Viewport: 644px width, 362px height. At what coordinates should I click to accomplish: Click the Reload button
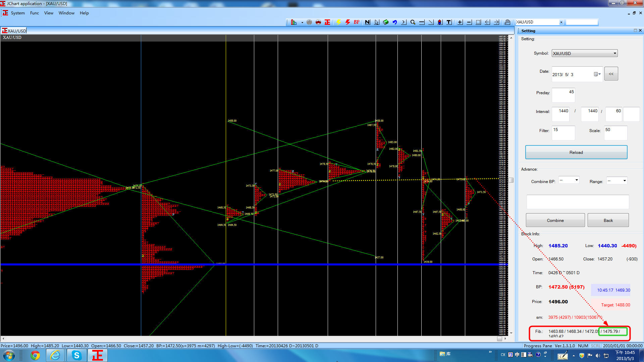[x=576, y=152]
